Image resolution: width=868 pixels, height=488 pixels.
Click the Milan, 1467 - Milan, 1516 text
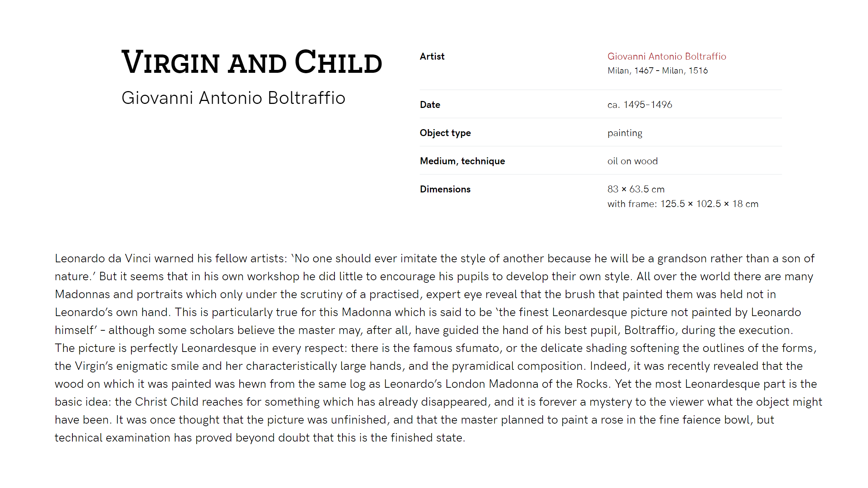(658, 71)
